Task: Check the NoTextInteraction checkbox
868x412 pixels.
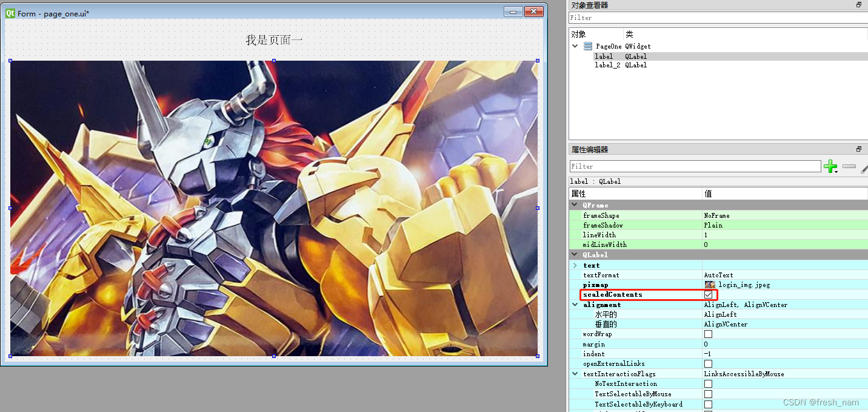Action: [708, 384]
